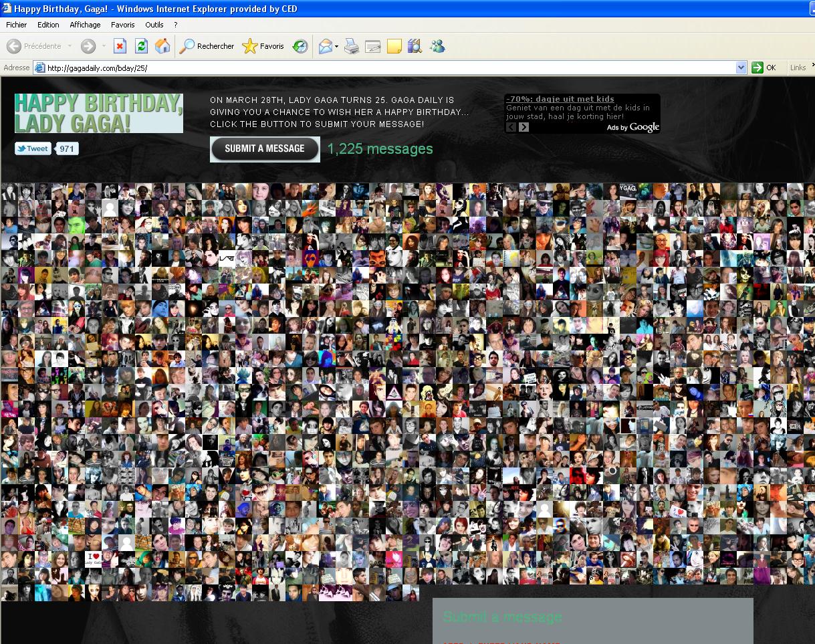Click the Happy Birthday, Lady Gaga! banner
The height and width of the screenshot is (644, 815).
99,113
